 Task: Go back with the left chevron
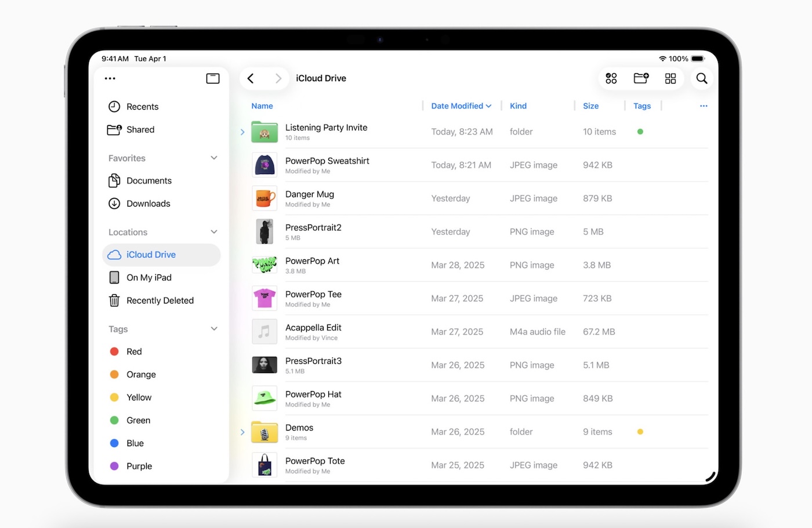click(251, 78)
